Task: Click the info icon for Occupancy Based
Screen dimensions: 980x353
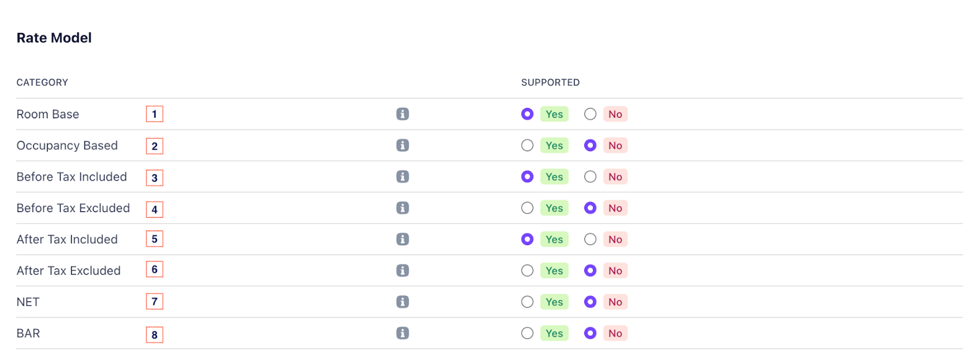Action: tap(402, 145)
